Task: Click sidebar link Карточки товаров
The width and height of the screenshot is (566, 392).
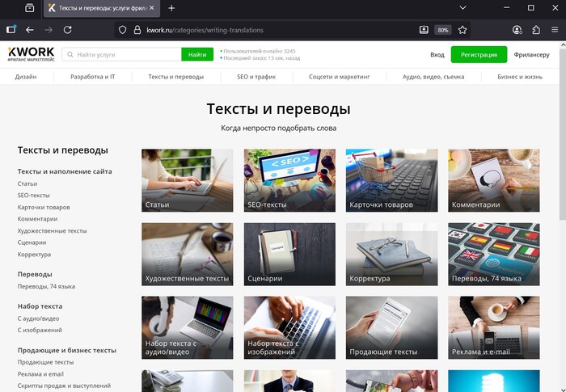Action: (44, 207)
